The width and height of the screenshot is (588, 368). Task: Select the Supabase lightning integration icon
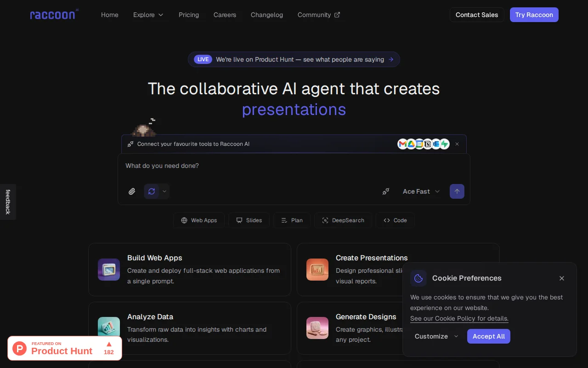point(444,144)
